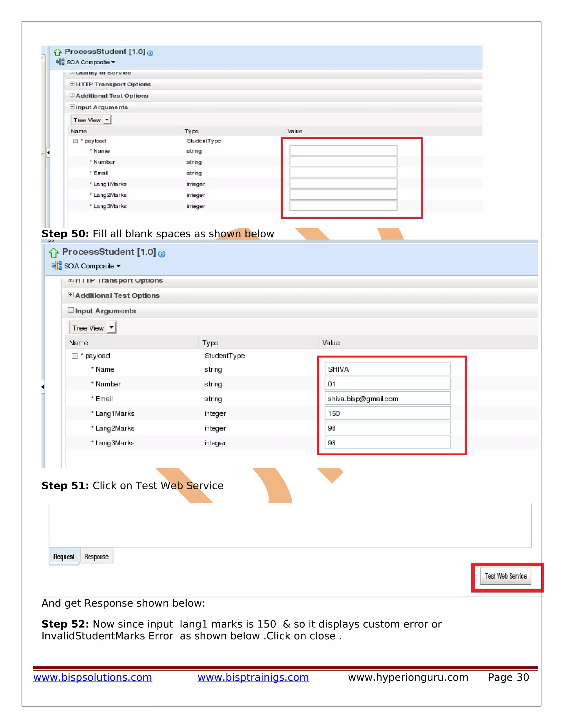
Task: Switch to the Response tab
Action: [x=96, y=557]
